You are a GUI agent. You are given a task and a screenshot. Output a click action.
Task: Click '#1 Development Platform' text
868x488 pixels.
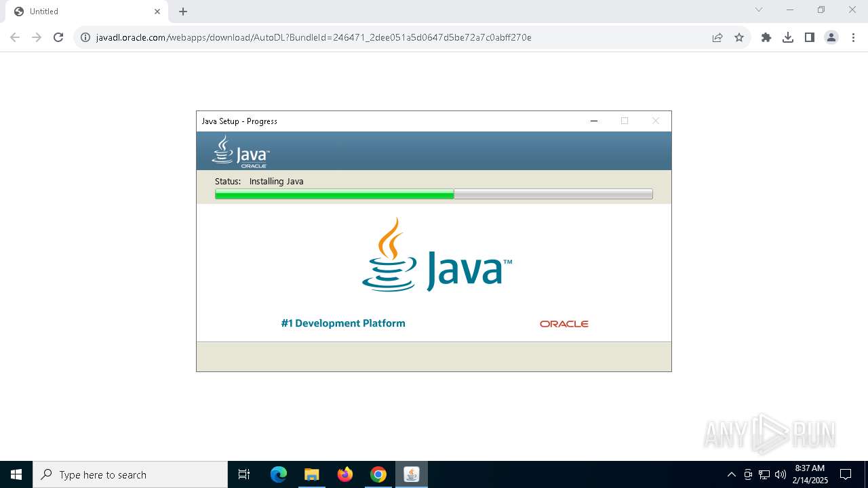pyautogui.click(x=343, y=323)
